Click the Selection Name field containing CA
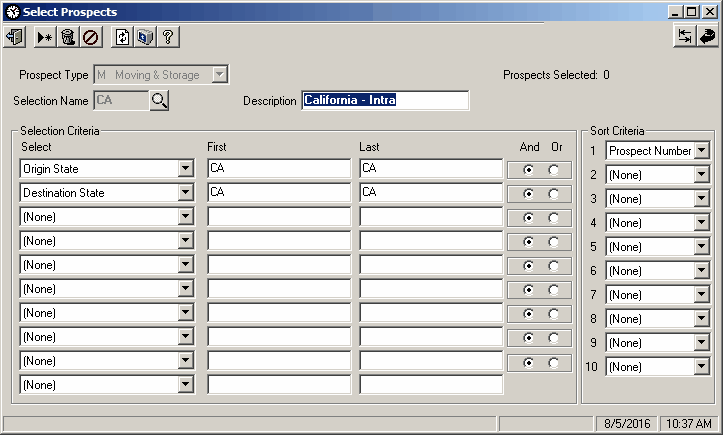This screenshot has width=723, height=435. (x=122, y=100)
